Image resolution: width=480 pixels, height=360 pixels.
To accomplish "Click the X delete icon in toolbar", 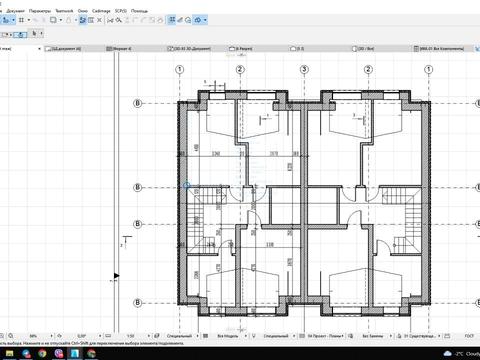I will coord(99,20).
